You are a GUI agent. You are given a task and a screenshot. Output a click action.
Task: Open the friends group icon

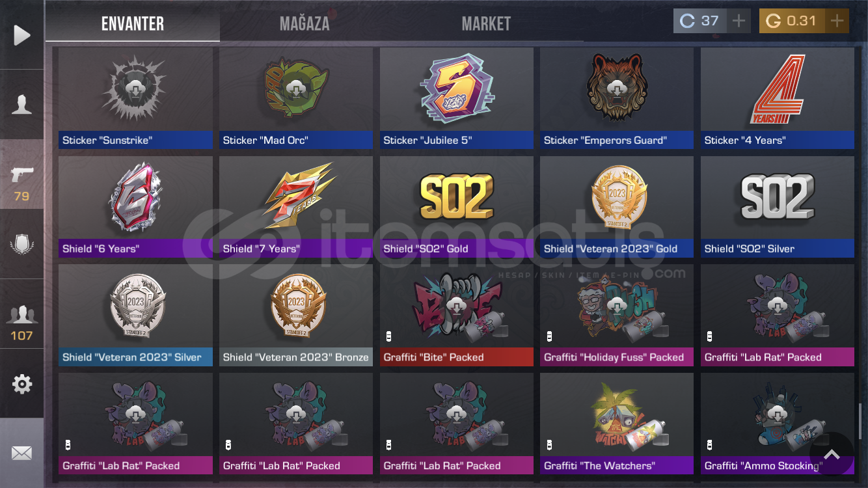22,314
